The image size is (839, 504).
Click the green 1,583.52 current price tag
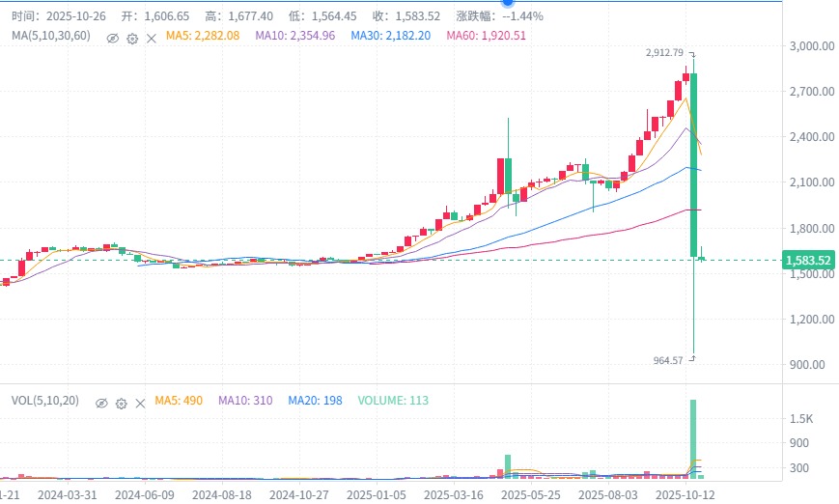click(808, 261)
